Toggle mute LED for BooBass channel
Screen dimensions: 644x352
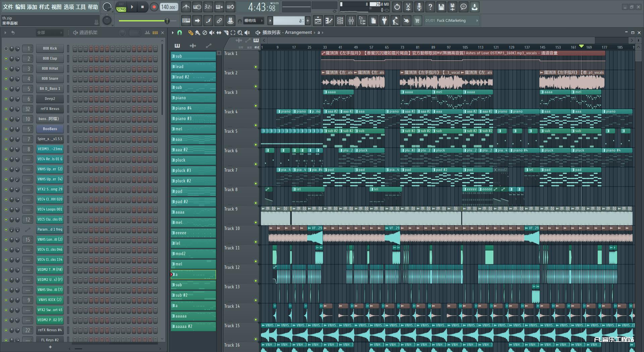pyautogui.click(x=6, y=129)
